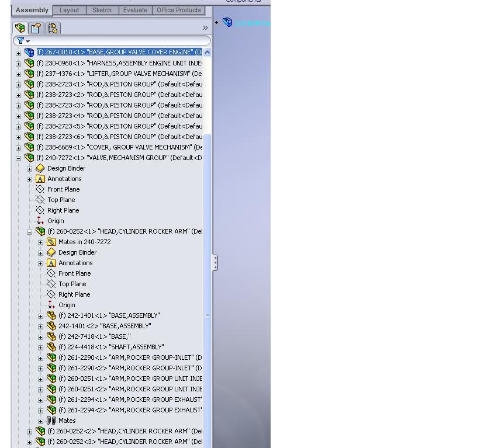491x448 pixels.
Task: Expand the 238-2723<1> ROD,& PISTON GROUP node
Action: pos(19,85)
